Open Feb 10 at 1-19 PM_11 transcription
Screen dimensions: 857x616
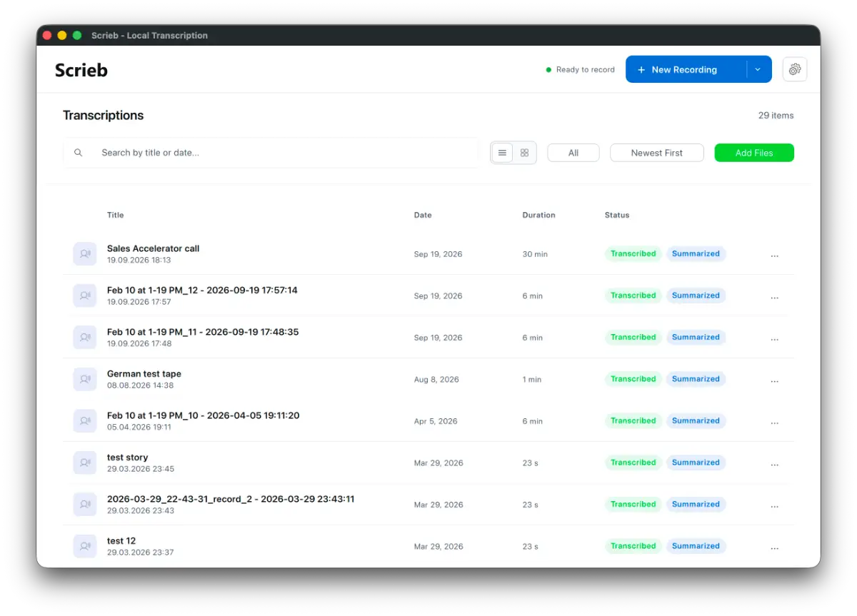203,332
